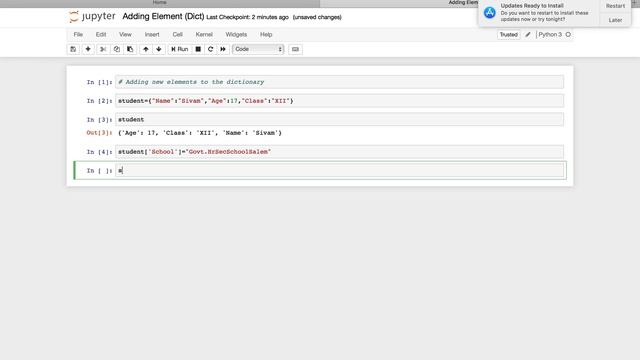Click the In [4]: prompt label
640x360 pixels.
pyautogui.click(x=99, y=152)
